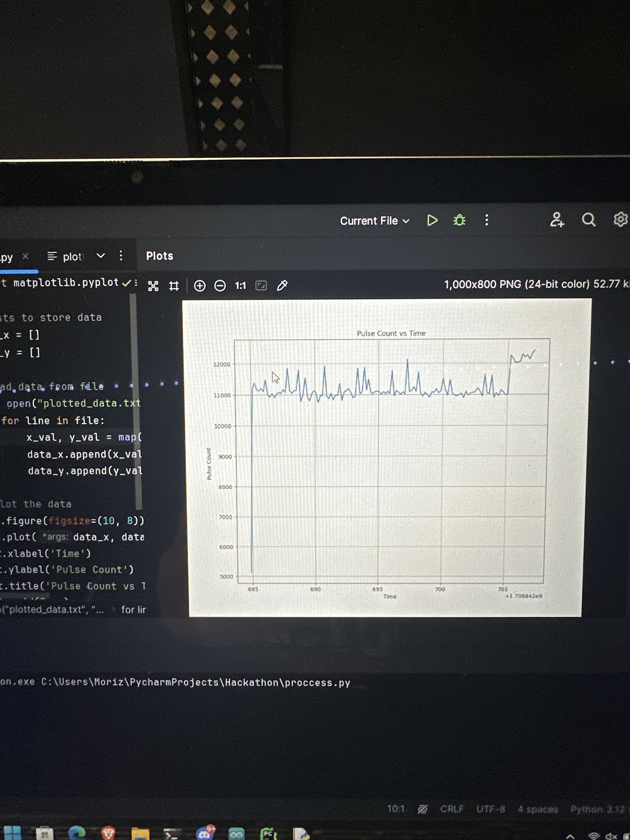Start debugging with the bug icon
The image size is (630, 840).
tap(459, 221)
